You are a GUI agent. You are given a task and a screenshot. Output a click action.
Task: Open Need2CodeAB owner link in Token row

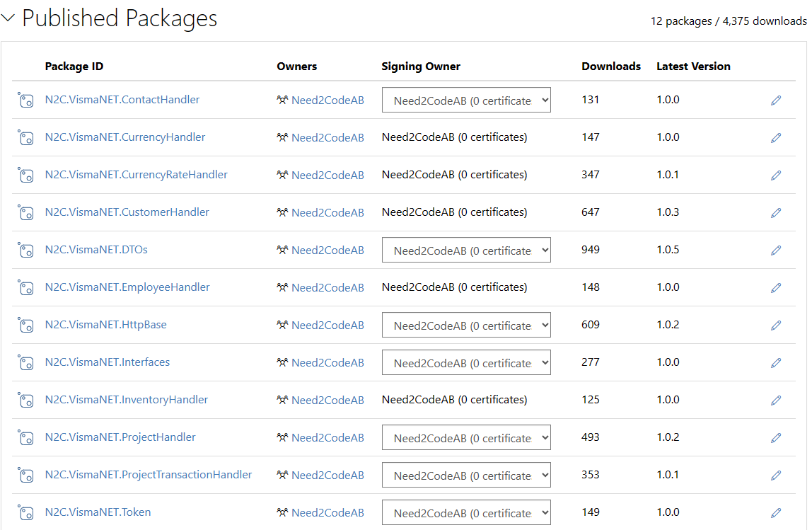[327, 512]
